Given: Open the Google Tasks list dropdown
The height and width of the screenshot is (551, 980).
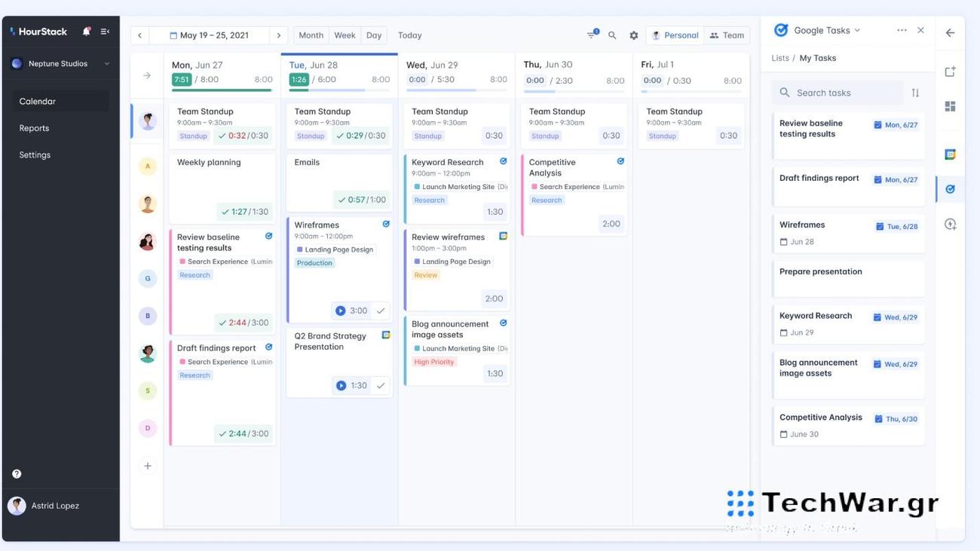Looking at the screenshot, I should pos(856,29).
